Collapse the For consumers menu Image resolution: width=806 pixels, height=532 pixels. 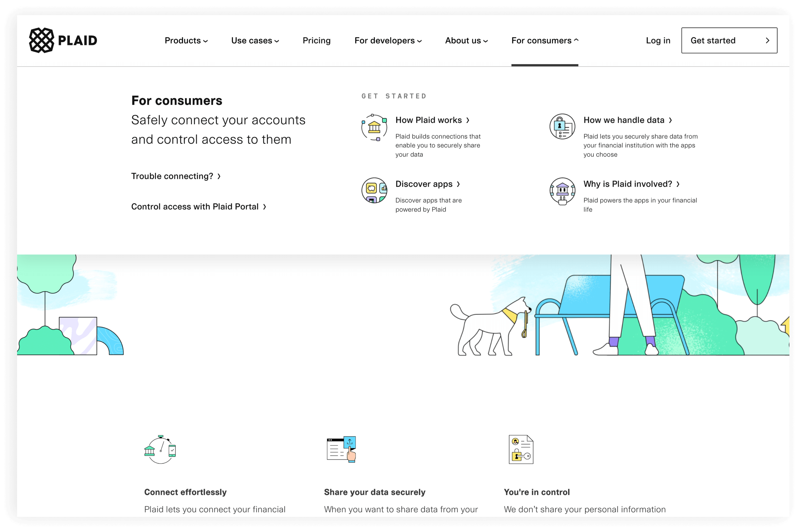545,41
